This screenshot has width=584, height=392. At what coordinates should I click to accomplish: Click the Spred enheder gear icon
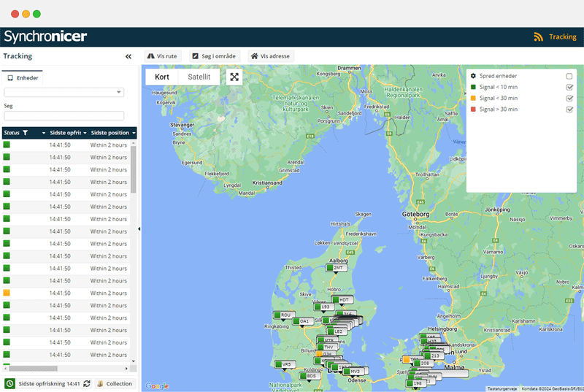tap(473, 76)
